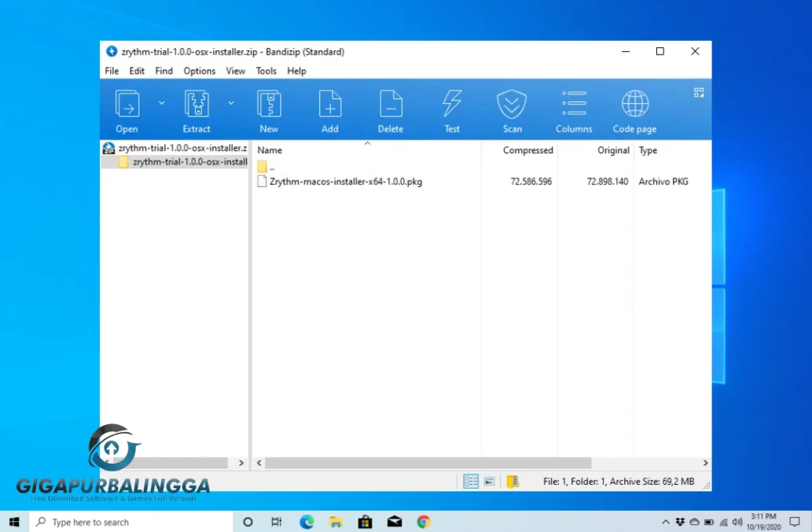Open the View menu

coord(235,71)
